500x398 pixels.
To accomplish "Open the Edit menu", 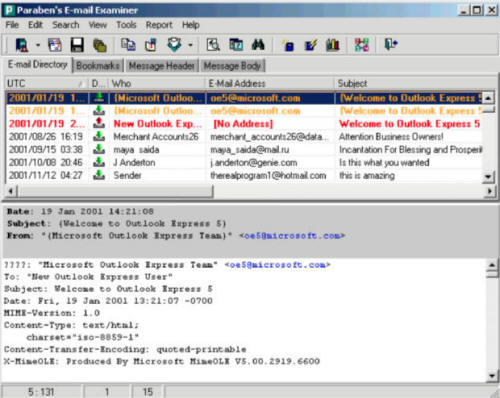I will (x=35, y=25).
